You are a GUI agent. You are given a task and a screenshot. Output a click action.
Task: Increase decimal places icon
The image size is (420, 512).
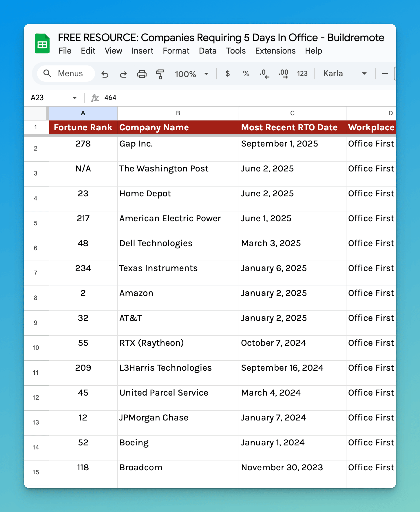tap(283, 74)
